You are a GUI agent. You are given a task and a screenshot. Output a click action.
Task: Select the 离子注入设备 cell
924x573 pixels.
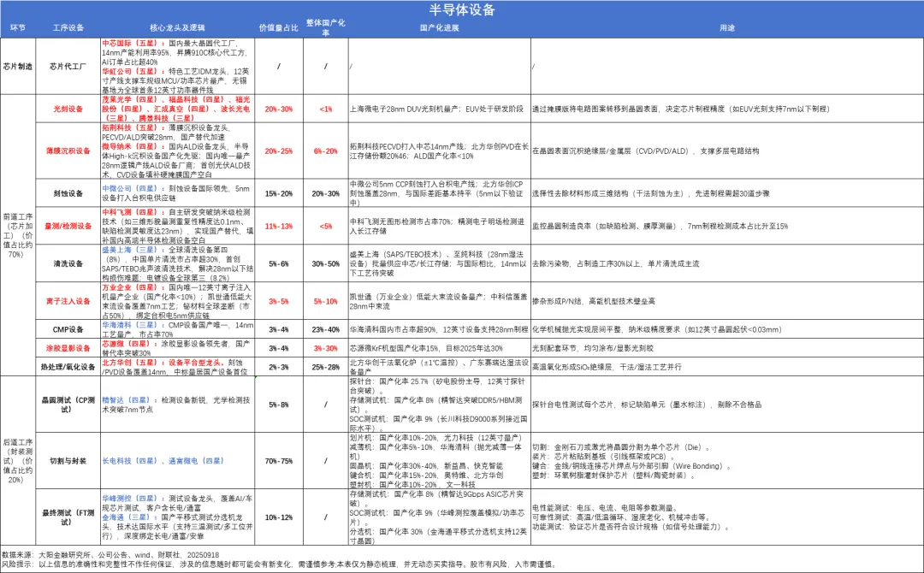68,301
